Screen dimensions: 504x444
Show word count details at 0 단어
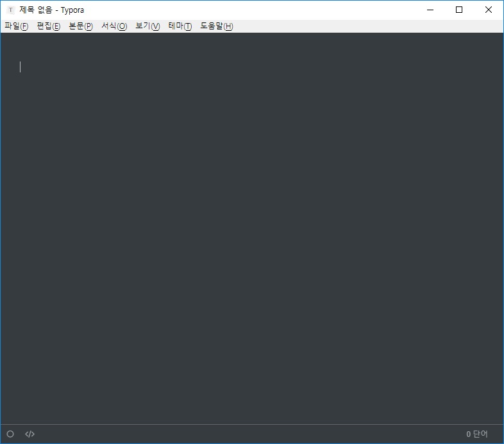pos(476,434)
